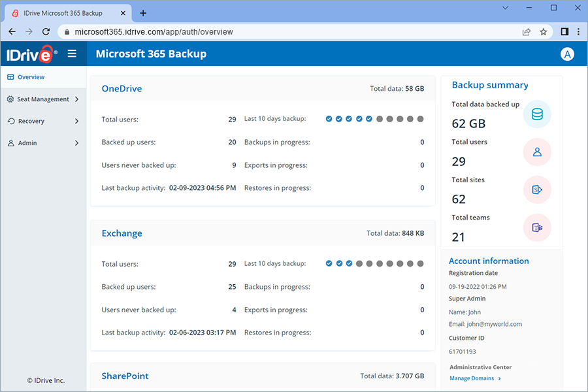Open the SharePoint section heading

pos(125,376)
